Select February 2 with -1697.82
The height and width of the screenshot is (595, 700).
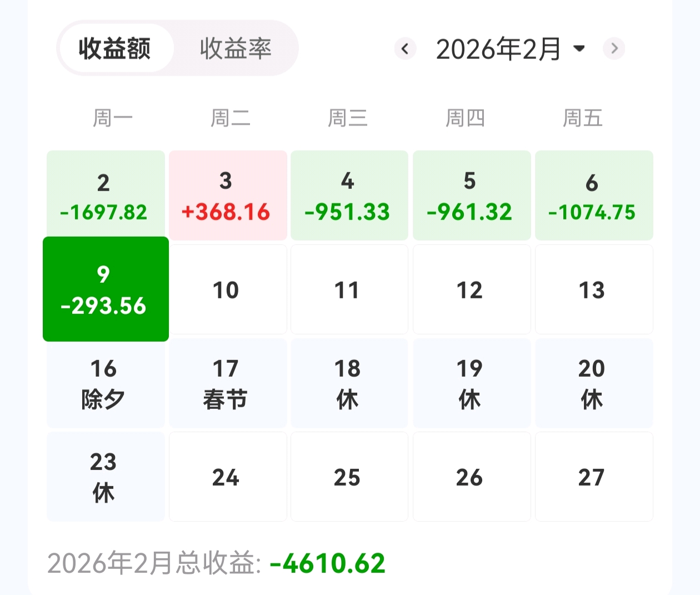(106, 195)
